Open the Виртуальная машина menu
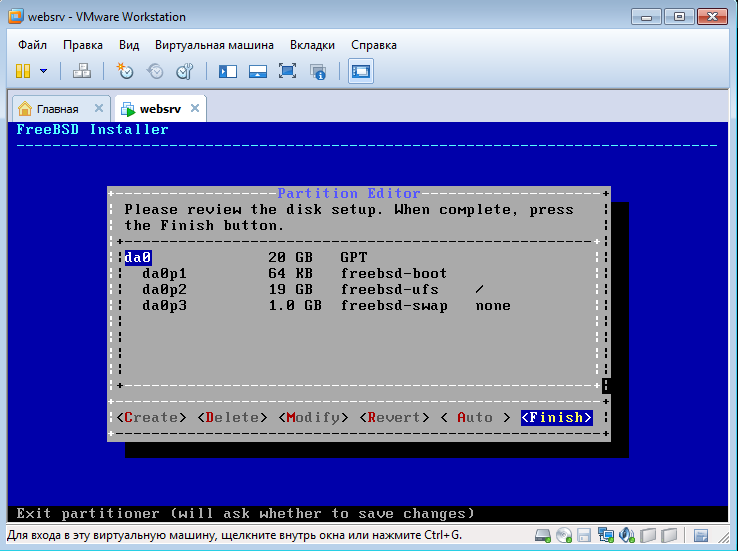This screenshot has width=738, height=551. coord(214,45)
